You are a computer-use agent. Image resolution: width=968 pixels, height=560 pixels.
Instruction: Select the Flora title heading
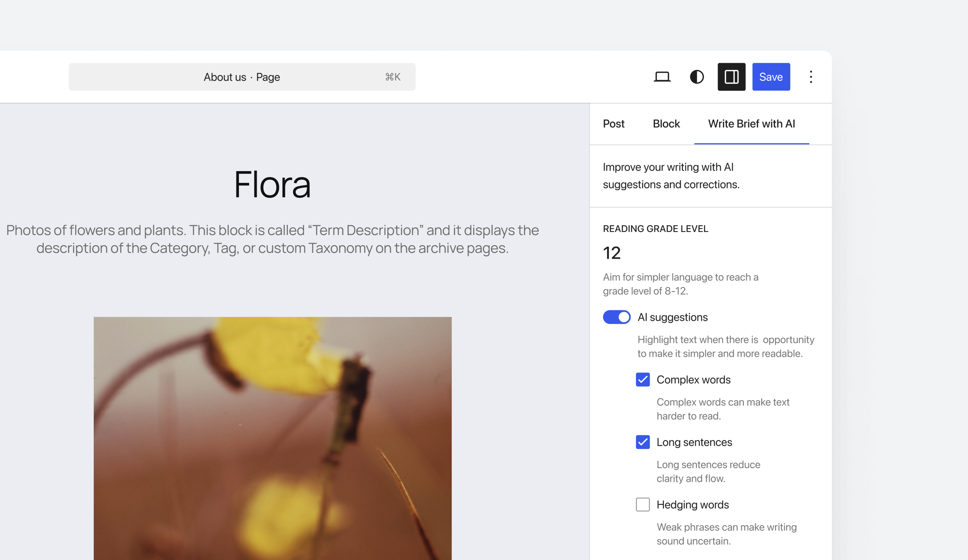(272, 185)
